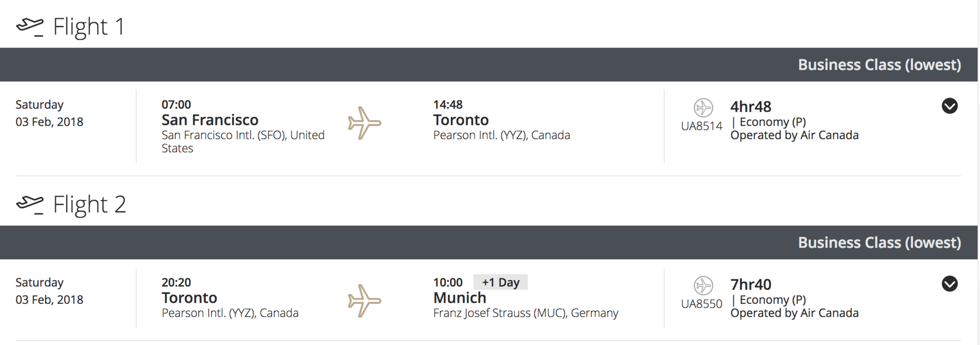This screenshot has height=345, width=980.
Task: Click the 4hr48 flight duration
Action: (x=751, y=107)
